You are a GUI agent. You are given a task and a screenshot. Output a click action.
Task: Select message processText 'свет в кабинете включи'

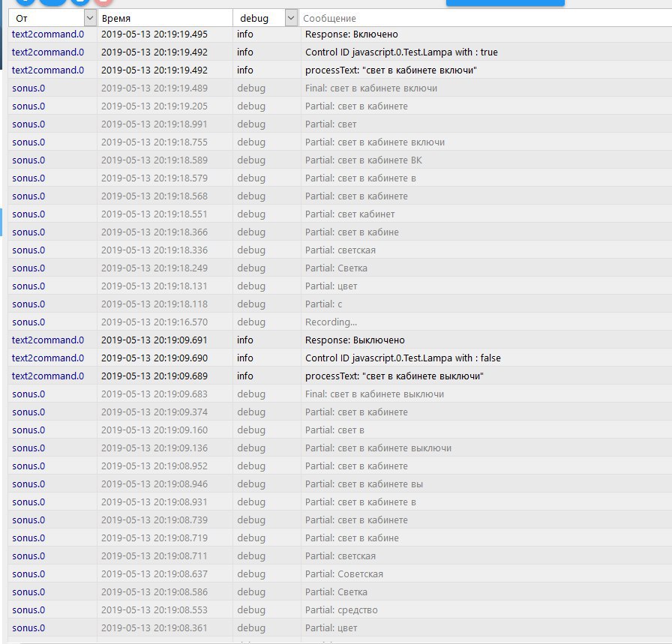click(391, 70)
